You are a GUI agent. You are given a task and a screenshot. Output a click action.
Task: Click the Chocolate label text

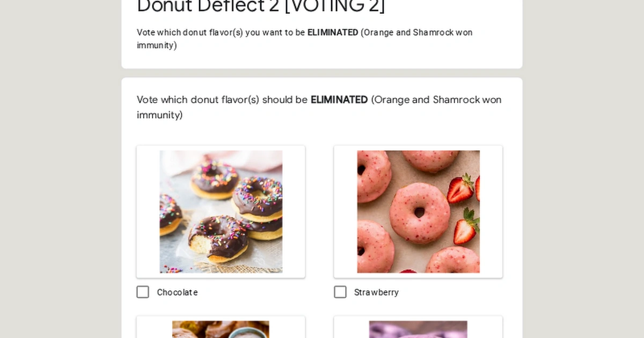[177, 292]
